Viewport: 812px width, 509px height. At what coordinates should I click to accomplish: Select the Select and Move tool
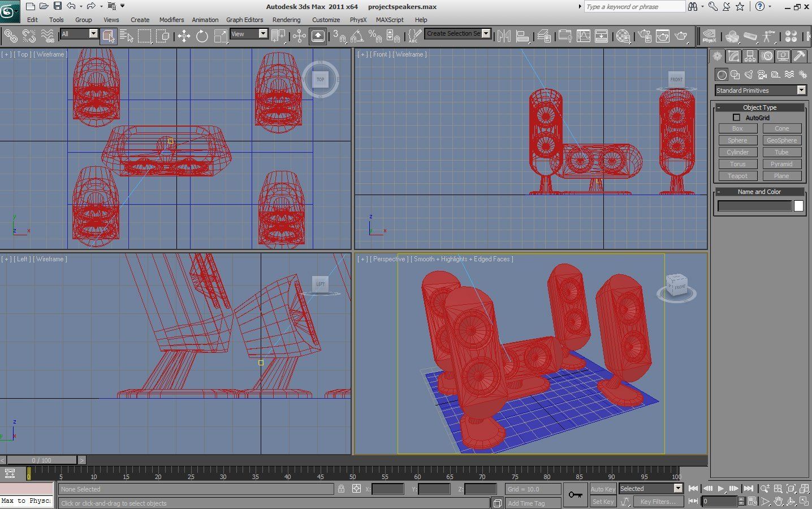(x=184, y=36)
